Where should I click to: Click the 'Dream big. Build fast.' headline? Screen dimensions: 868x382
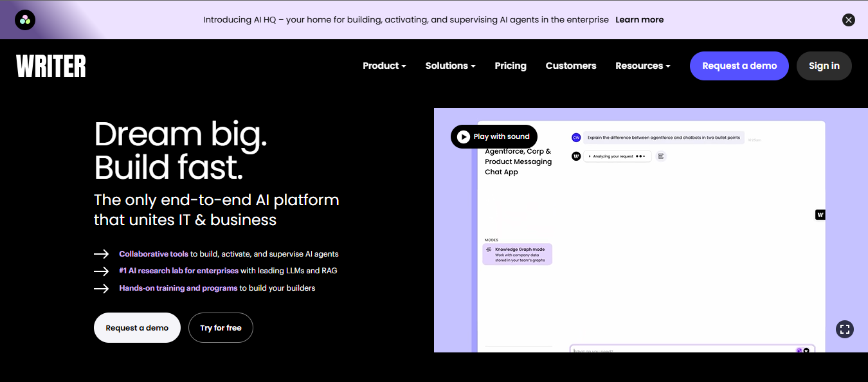181,151
